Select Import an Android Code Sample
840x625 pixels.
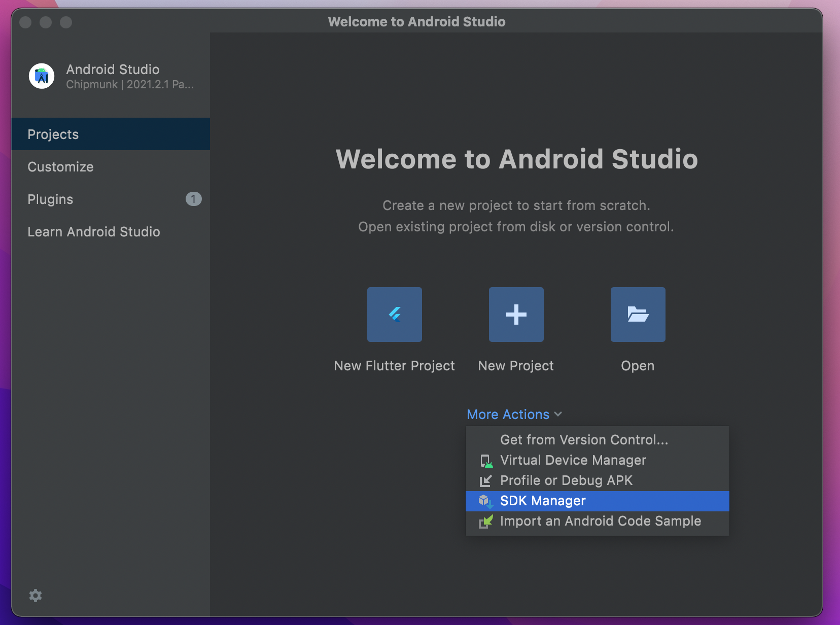pos(598,521)
